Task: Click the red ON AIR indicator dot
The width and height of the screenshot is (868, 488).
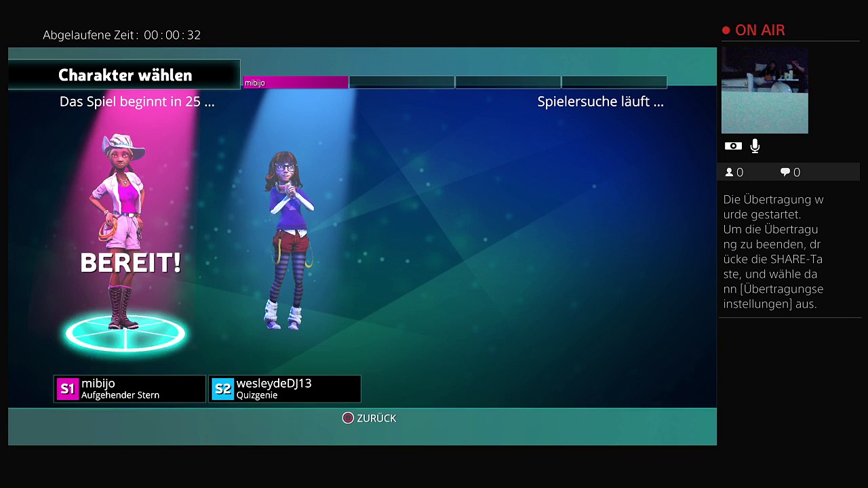Action: (726, 30)
